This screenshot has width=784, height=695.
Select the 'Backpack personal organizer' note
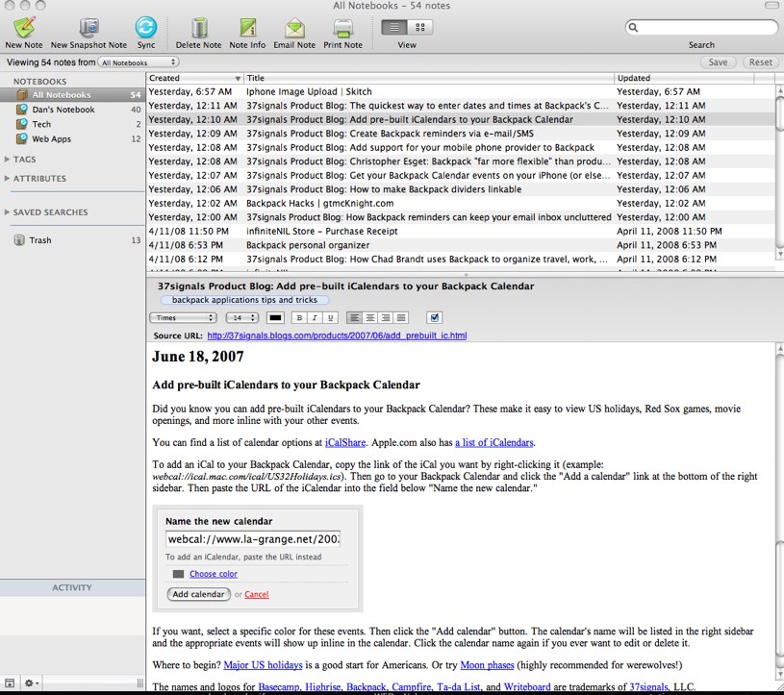[x=462, y=245]
